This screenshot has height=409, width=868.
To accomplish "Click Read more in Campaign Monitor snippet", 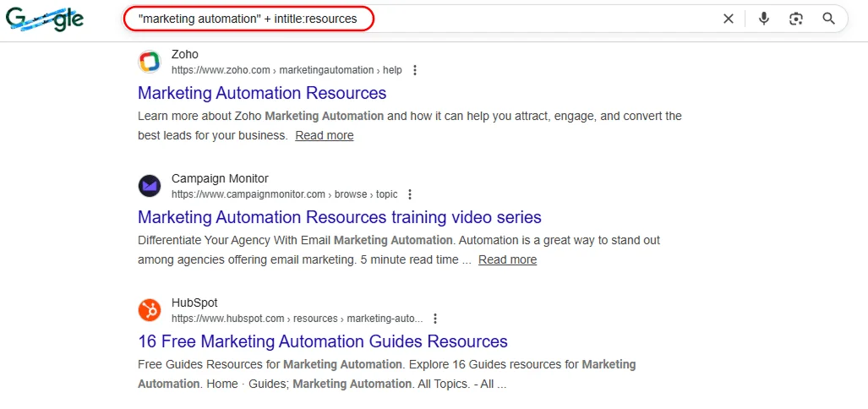I will (x=508, y=259).
